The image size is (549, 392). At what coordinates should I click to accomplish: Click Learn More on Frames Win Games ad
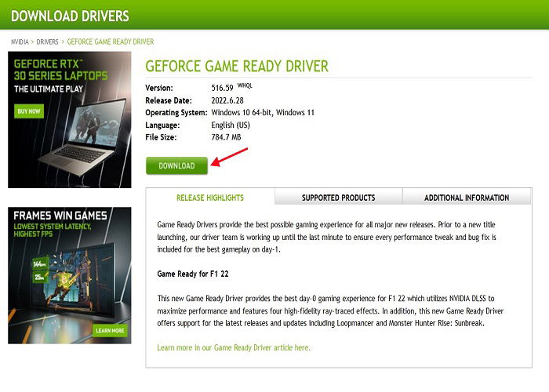110,331
